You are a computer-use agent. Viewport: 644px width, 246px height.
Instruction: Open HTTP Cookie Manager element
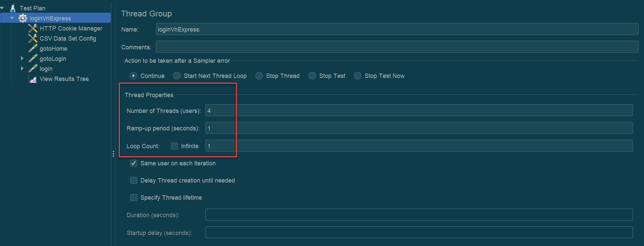[71, 28]
